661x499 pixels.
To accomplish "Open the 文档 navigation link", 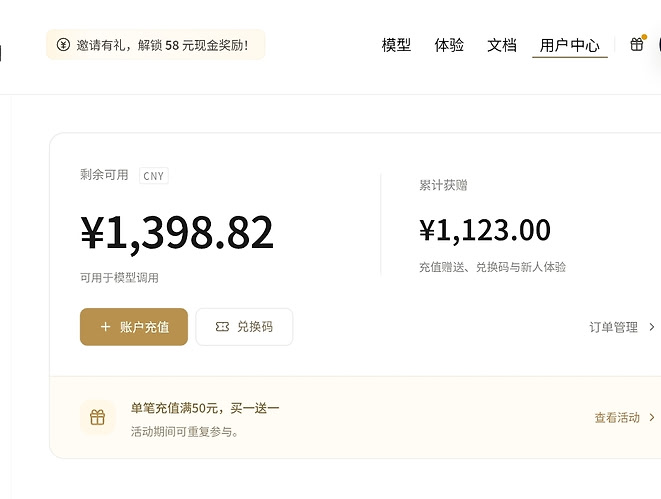I will [x=502, y=45].
